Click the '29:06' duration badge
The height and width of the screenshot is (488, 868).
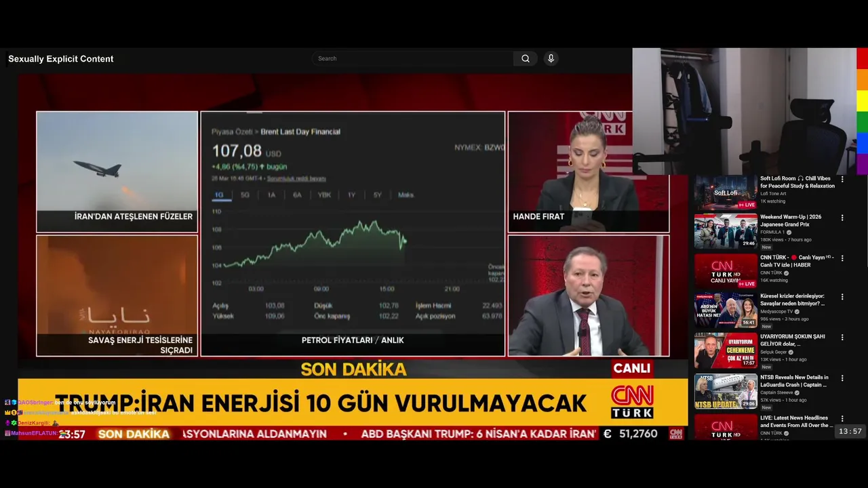[x=749, y=403]
